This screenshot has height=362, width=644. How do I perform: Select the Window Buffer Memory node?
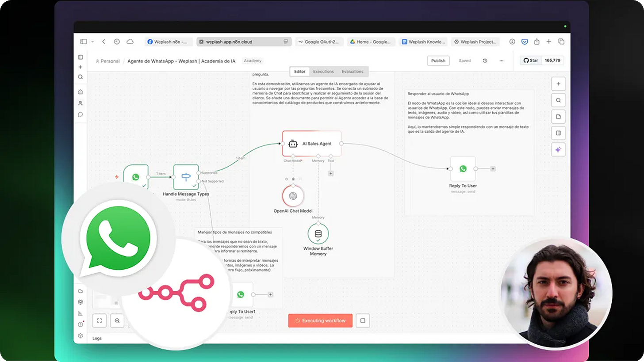click(318, 234)
